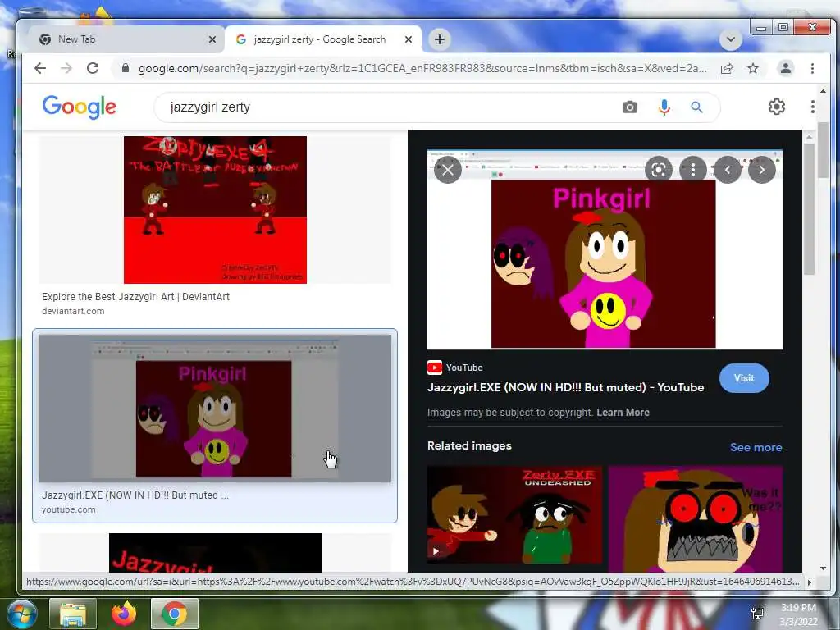Screen dimensions: 840x630
Task: Close the New Tab tab
Action: pos(212,39)
